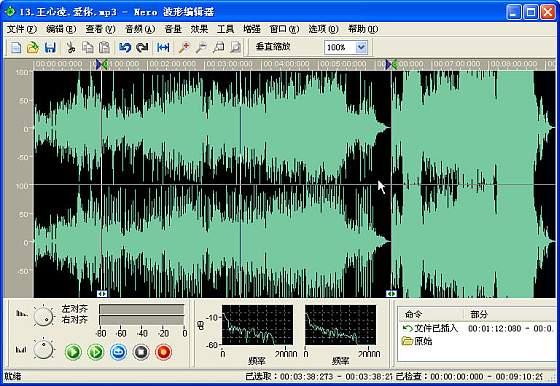The width and height of the screenshot is (560, 386).
Task: Click the paste clipboard icon
Action: 104,47
